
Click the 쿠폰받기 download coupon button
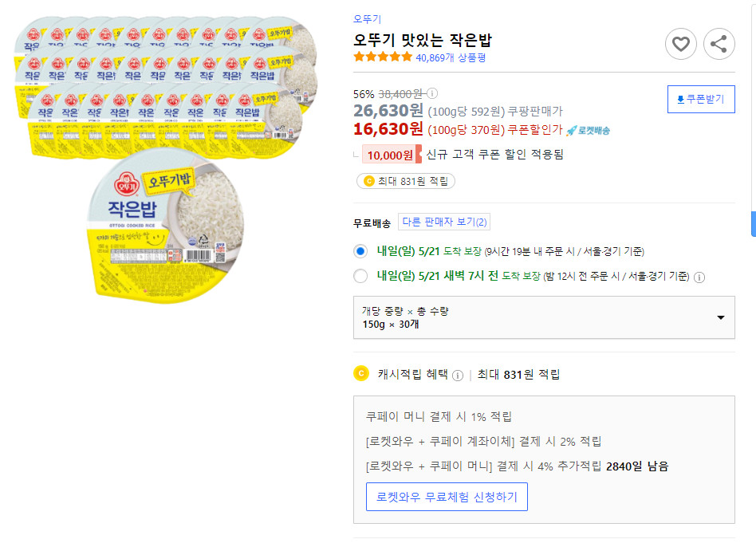click(x=700, y=99)
